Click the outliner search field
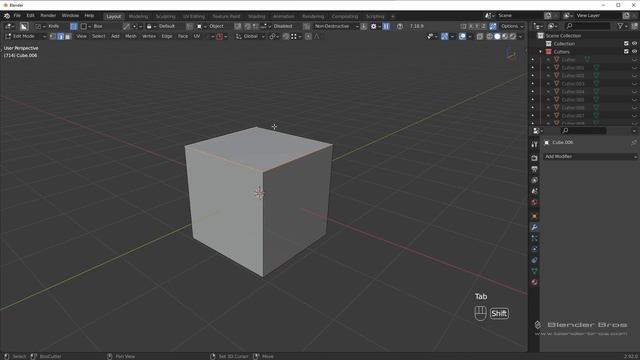The image size is (640, 360). point(588,26)
